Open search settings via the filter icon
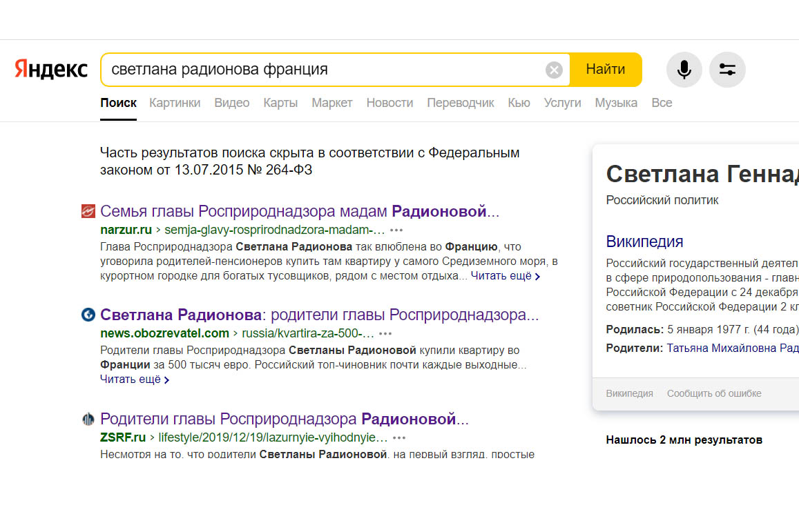Image resolution: width=799 pixels, height=532 pixels. (x=727, y=69)
